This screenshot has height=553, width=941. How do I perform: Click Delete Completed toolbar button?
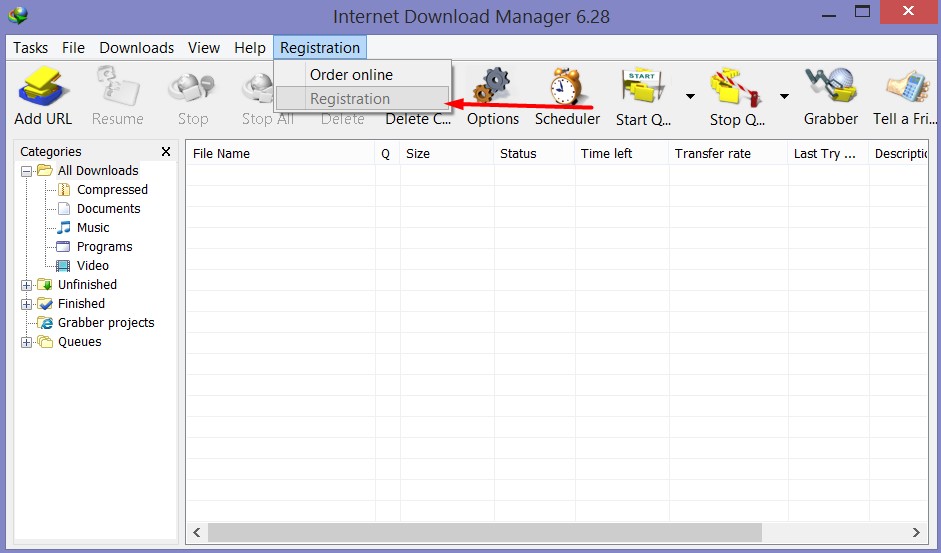pyautogui.click(x=418, y=119)
